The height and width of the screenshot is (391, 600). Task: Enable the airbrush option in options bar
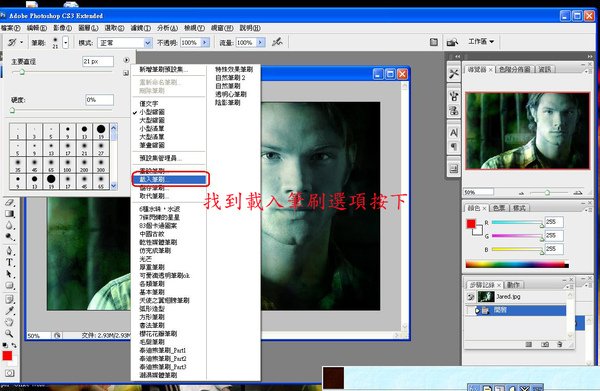(x=277, y=42)
